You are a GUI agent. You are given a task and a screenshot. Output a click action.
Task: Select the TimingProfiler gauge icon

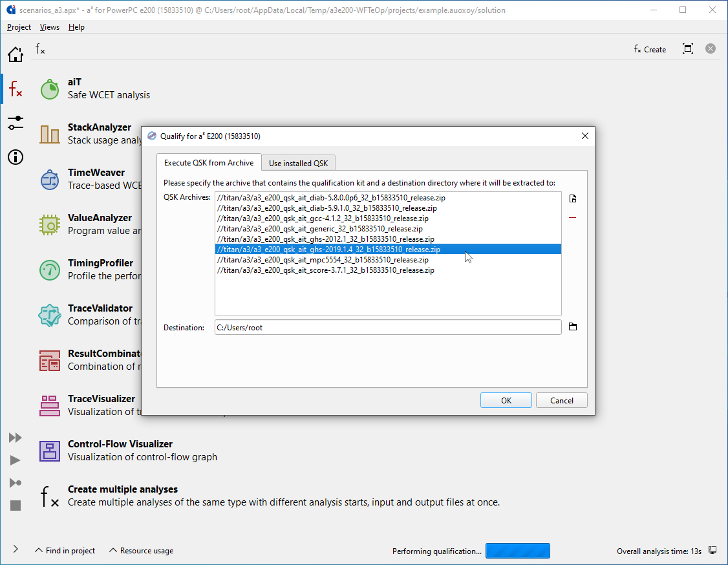coord(50,270)
